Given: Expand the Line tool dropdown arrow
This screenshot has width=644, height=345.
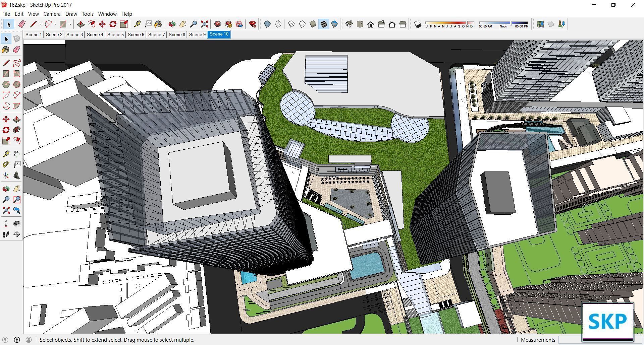Looking at the screenshot, I should [x=40, y=24].
